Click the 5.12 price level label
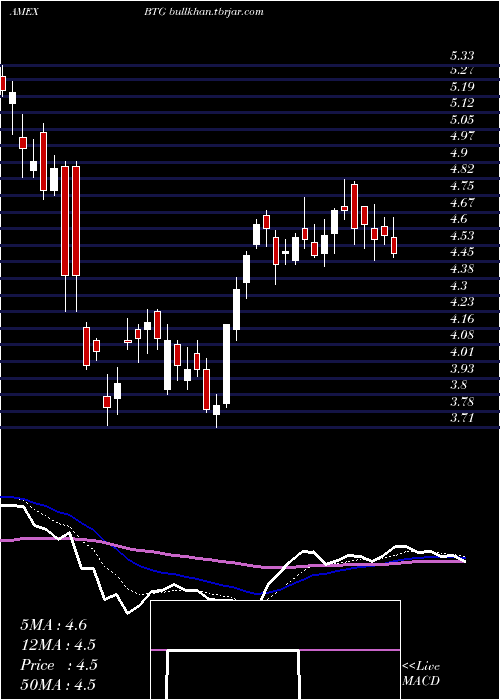The height and width of the screenshot is (700, 500). tap(462, 103)
